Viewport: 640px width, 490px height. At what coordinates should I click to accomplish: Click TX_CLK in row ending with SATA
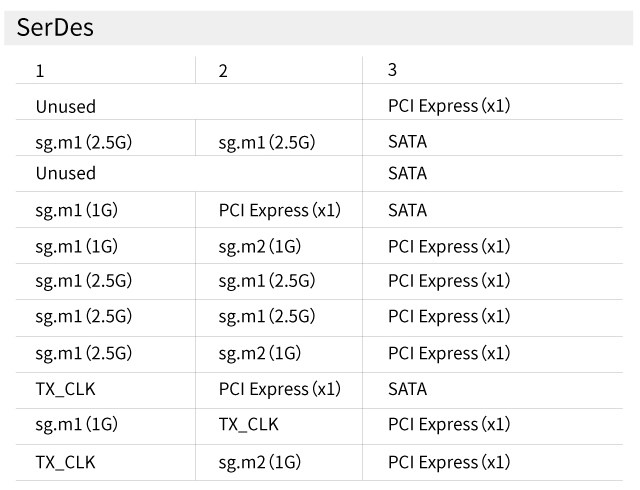pyautogui.click(x=66, y=389)
